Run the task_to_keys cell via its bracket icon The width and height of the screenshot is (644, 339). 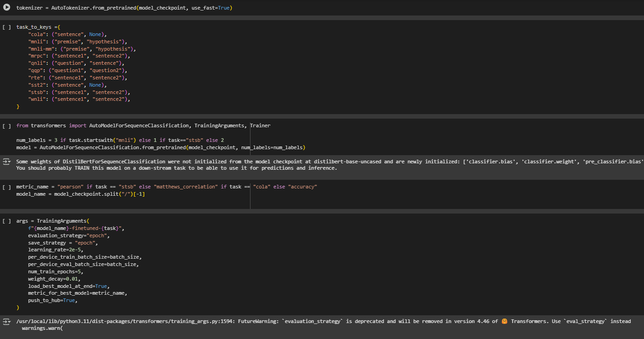(x=7, y=26)
